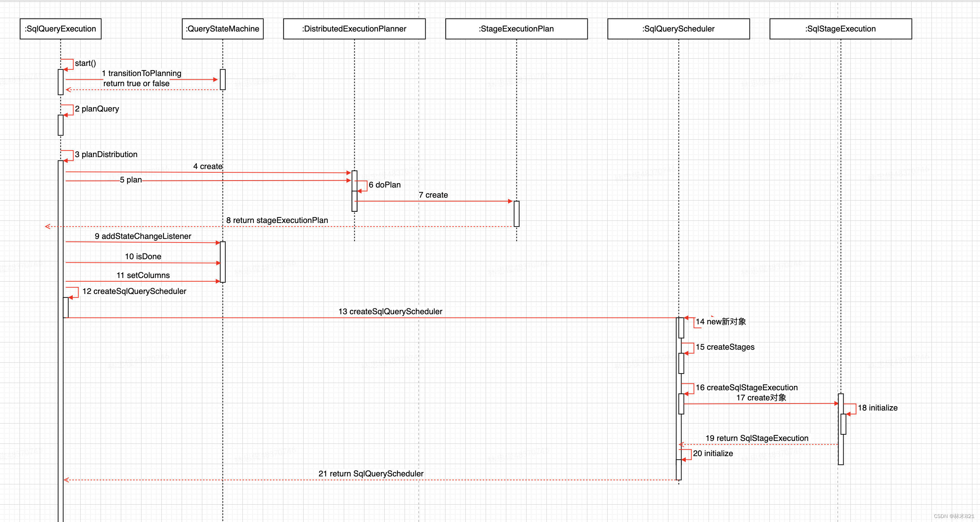Select the "15 createStages" label
Viewport: 980px width, 522px height.
[x=725, y=347]
